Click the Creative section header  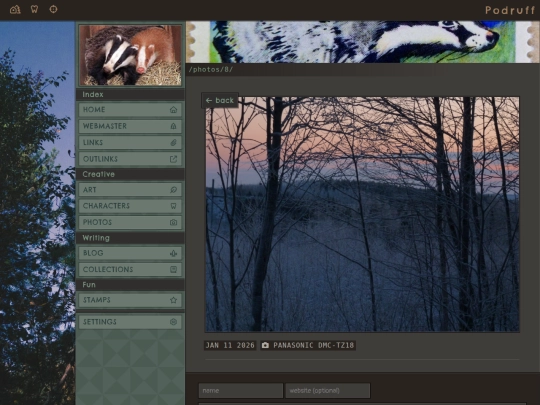(130, 174)
